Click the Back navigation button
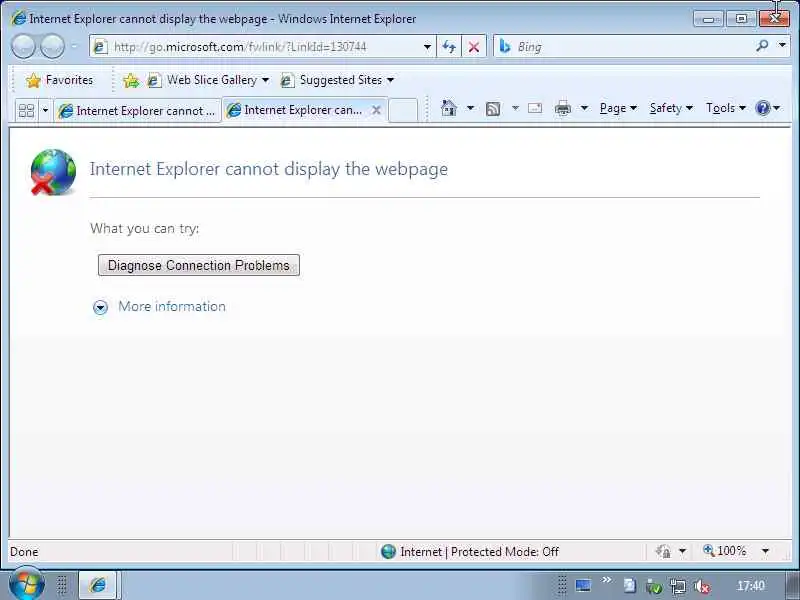800x600 pixels. pyautogui.click(x=23, y=47)
